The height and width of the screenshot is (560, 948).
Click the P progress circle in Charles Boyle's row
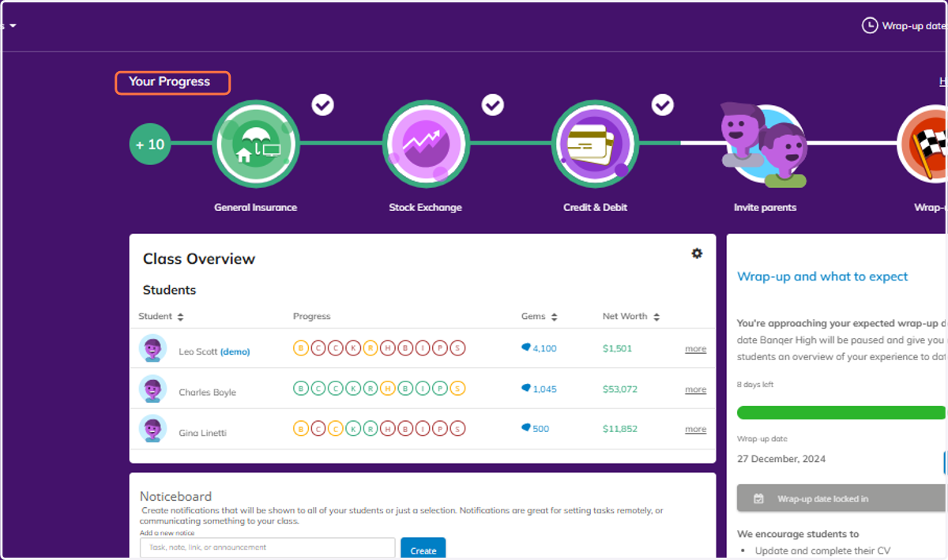click(440, 389)
